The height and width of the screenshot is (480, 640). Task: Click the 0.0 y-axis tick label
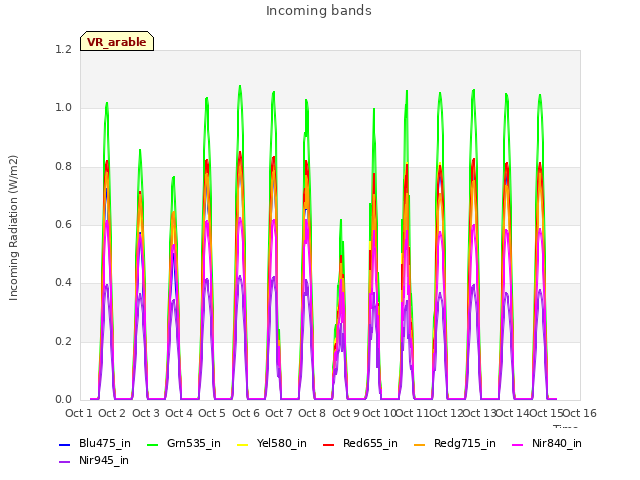pos(63,400)
